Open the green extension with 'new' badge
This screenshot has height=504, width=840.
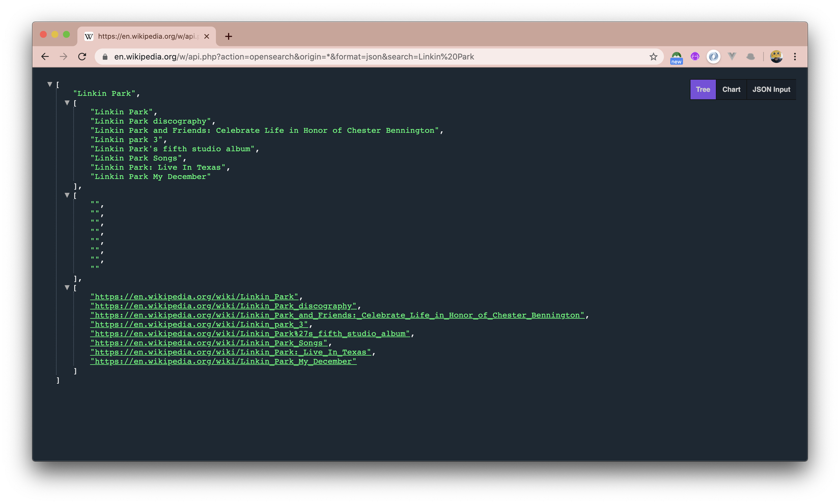(x=676, y=57)
